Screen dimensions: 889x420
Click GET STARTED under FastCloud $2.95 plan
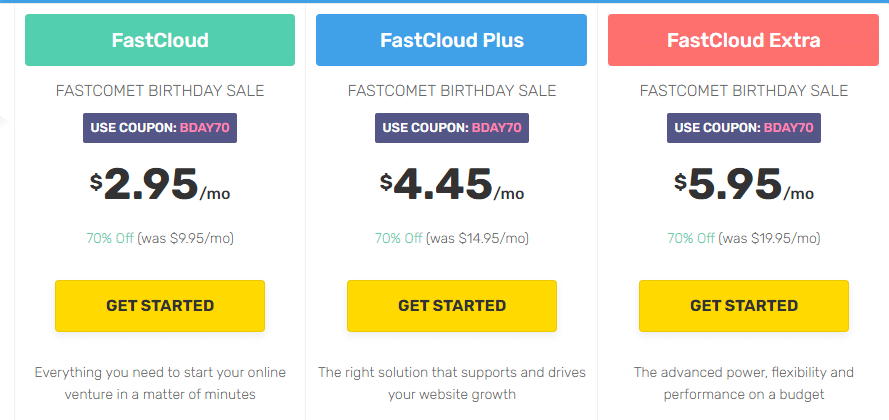[x=160, y=306]
